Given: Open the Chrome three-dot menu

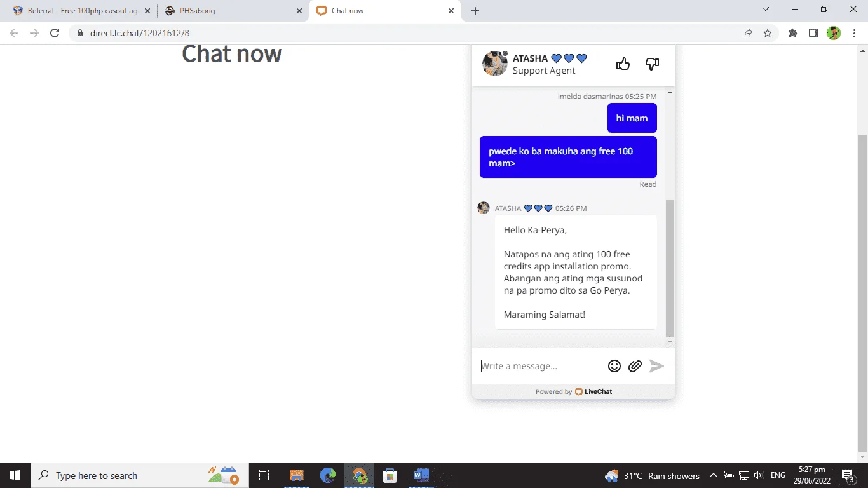Looking at the screenshot, I should point(854,33).
